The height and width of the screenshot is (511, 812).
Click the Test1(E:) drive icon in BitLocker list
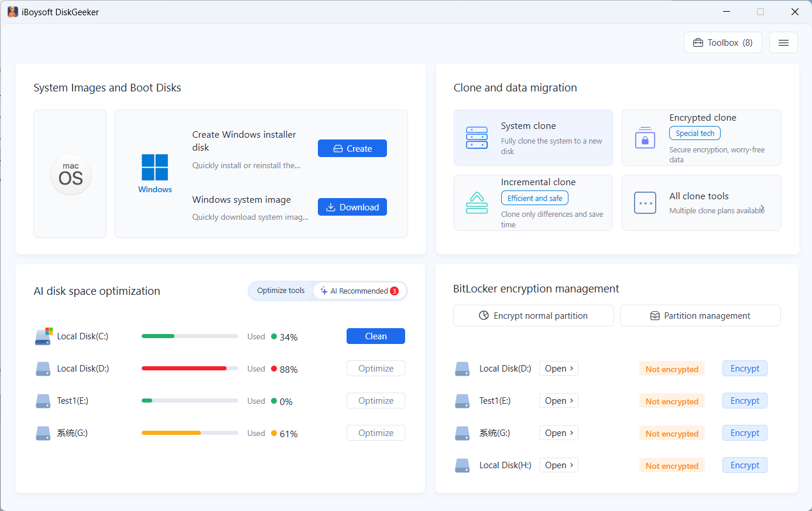(462, 401)
